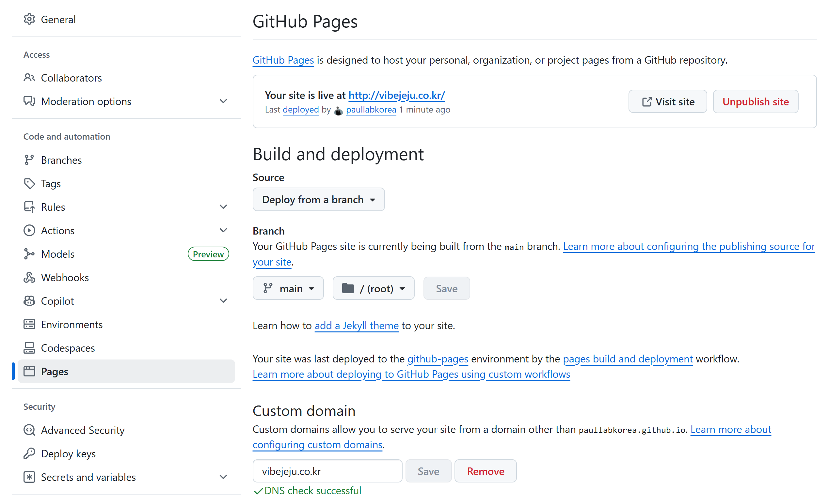Image resolution: width=829 pixels, height=504 pixels.
Task: Click the paullabkorea avatar image
Action: tap(338, 110)
